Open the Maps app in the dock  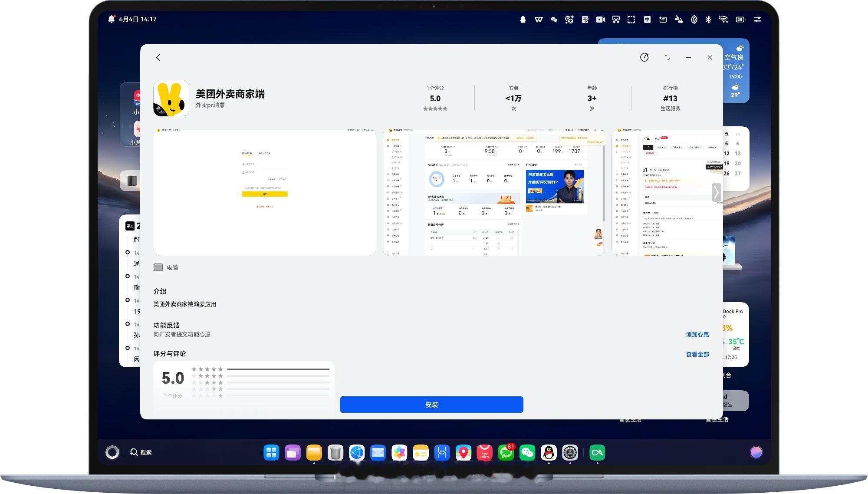(464, 453)
